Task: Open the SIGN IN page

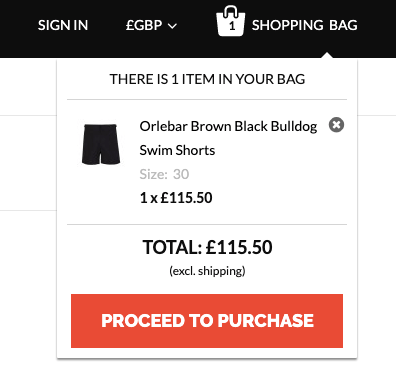Action: (x=63, y=25)
